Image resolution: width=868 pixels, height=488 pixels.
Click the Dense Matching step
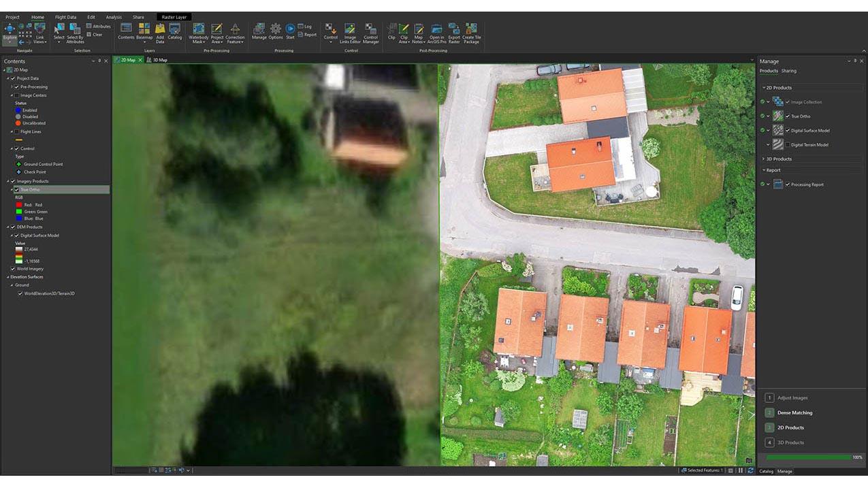[794, 412]
